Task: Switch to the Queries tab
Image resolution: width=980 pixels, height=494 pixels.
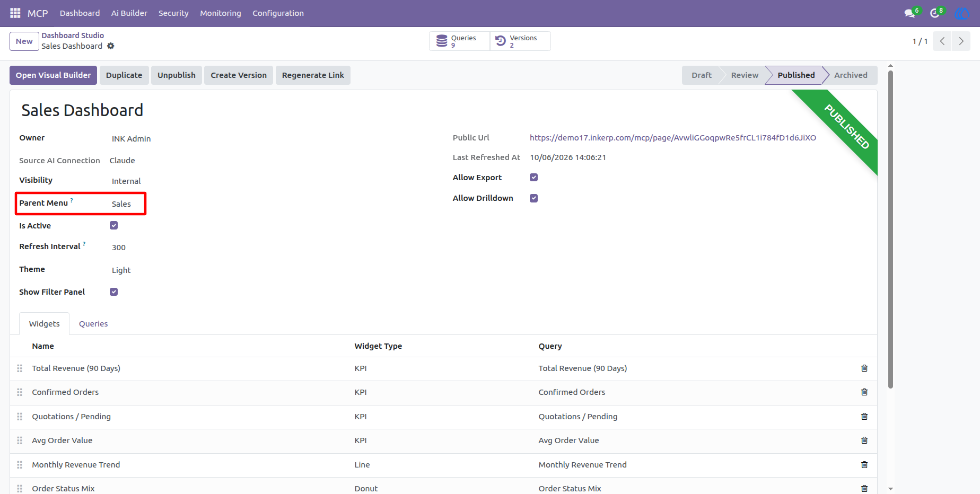Action: (x=93, y=324)
